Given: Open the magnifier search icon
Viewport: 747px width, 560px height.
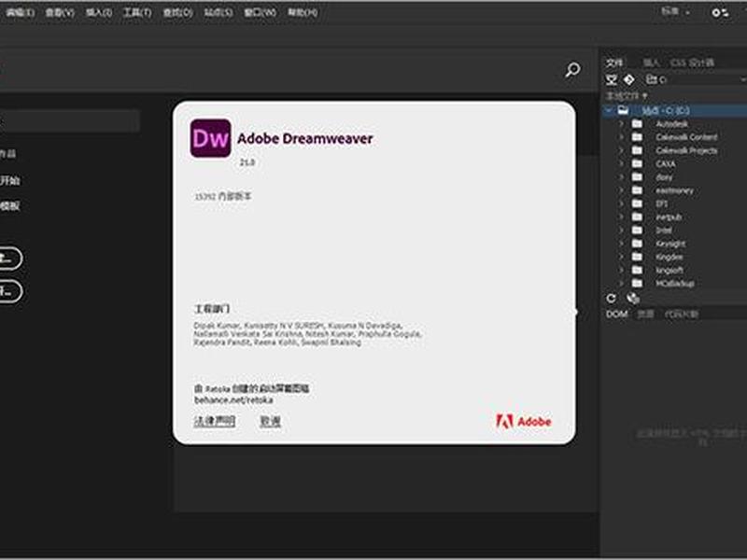Looking at the screenshot, I should coord(572,70).
